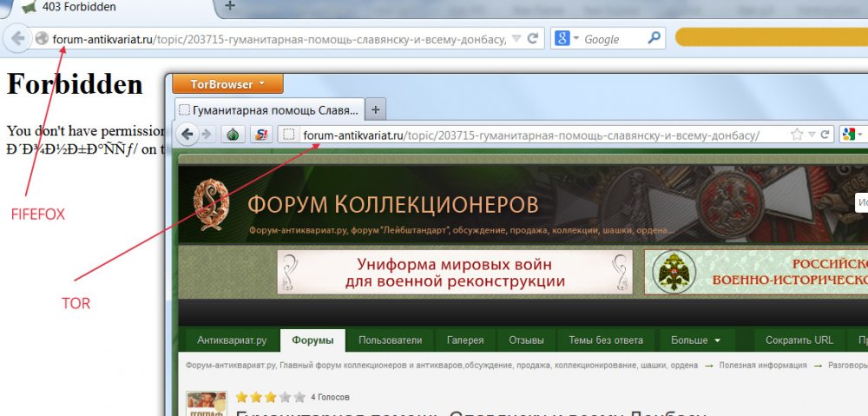The width and height of the screenshot is (868, 416).
Task: Reload the 403 Forbidden page in Firefox
Action: point(533,39)
